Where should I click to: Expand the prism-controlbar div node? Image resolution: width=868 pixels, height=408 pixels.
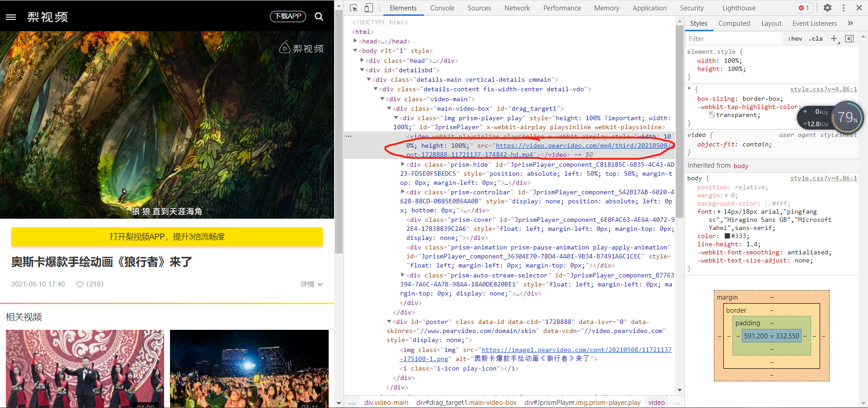(403, 192)
